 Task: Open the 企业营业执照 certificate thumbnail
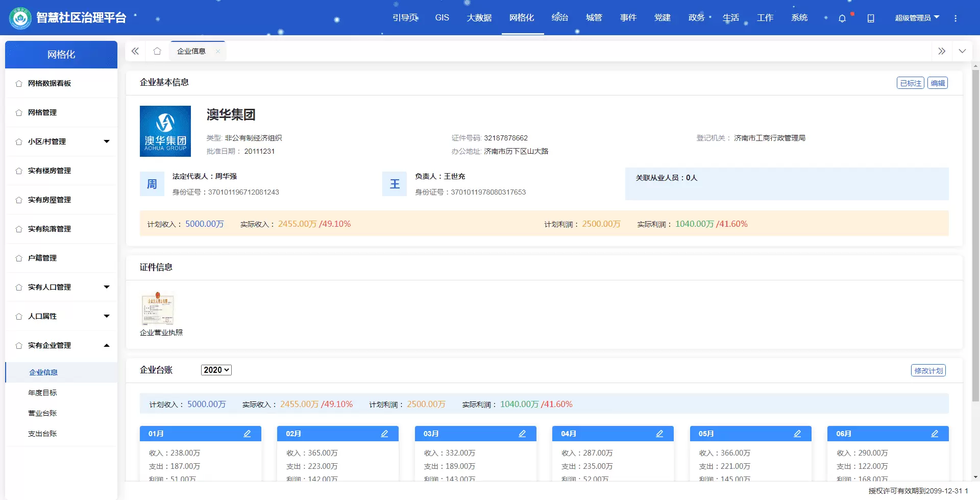tap(158, 309)
